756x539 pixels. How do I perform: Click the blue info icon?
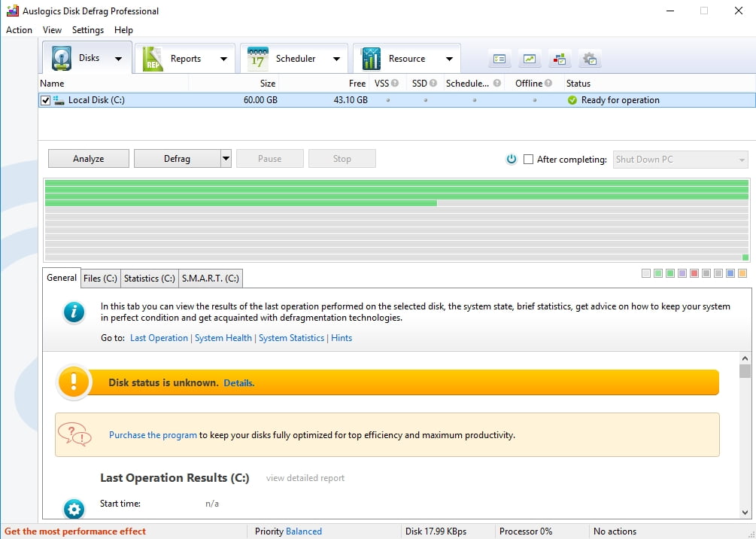(x=74, y=312)
